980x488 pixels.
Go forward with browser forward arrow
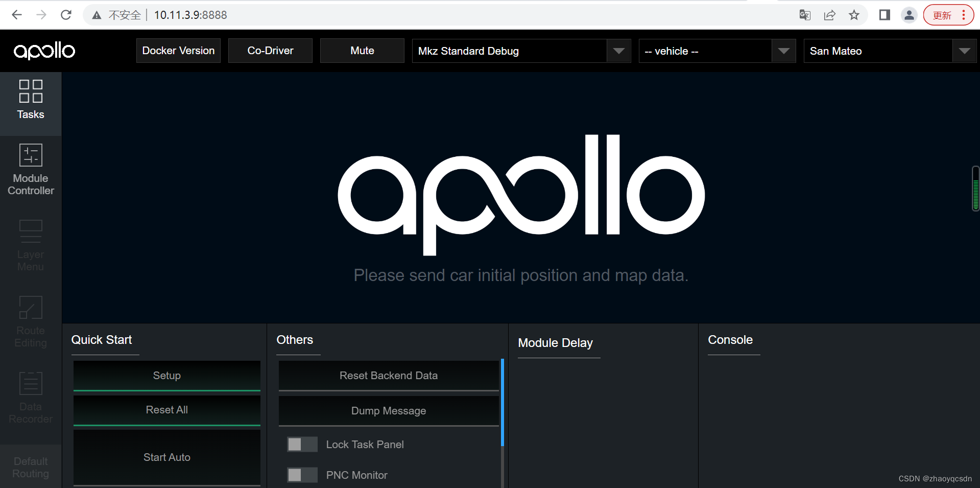(41, 15)
